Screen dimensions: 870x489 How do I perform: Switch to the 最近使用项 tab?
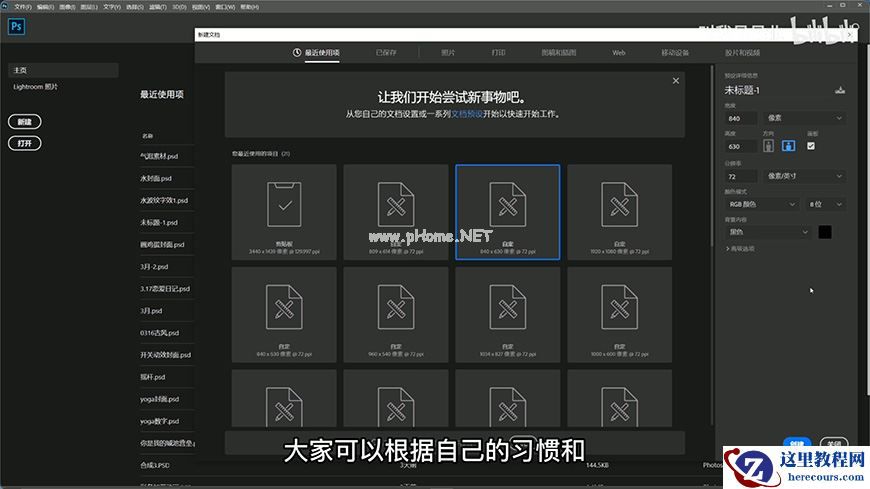pos(316,53)
